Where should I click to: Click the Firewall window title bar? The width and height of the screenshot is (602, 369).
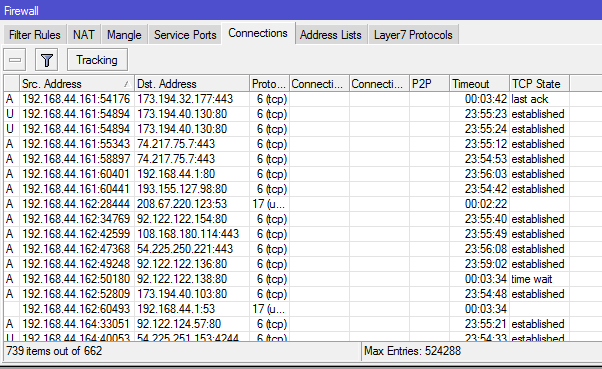(x=301, y=10)
